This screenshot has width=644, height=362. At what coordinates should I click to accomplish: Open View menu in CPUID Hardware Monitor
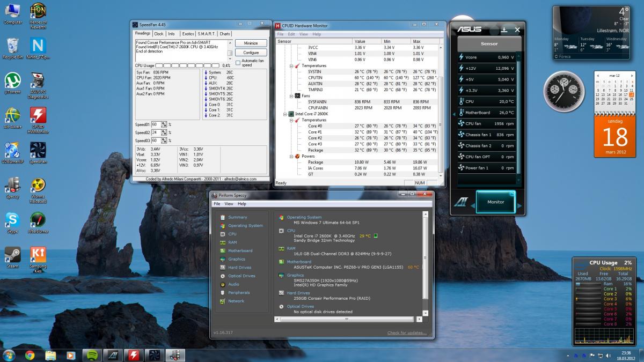click(304, 34)
